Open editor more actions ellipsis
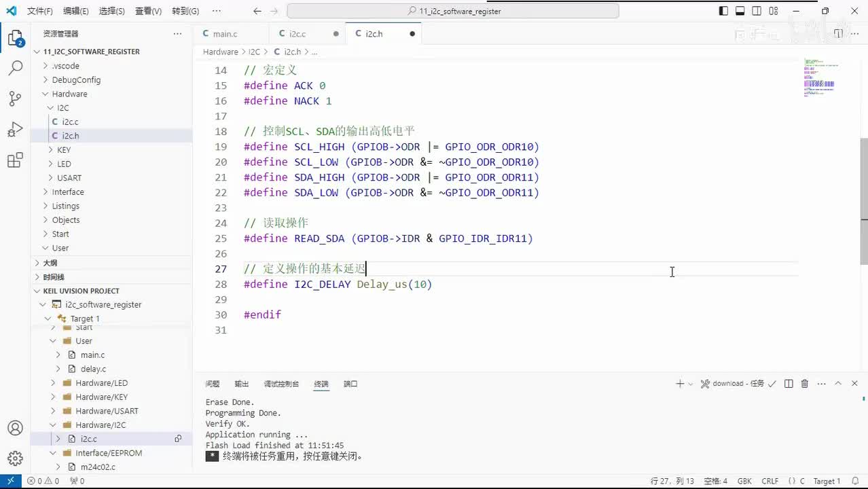Screen dimensions: 868x489 tap(855, 33)
